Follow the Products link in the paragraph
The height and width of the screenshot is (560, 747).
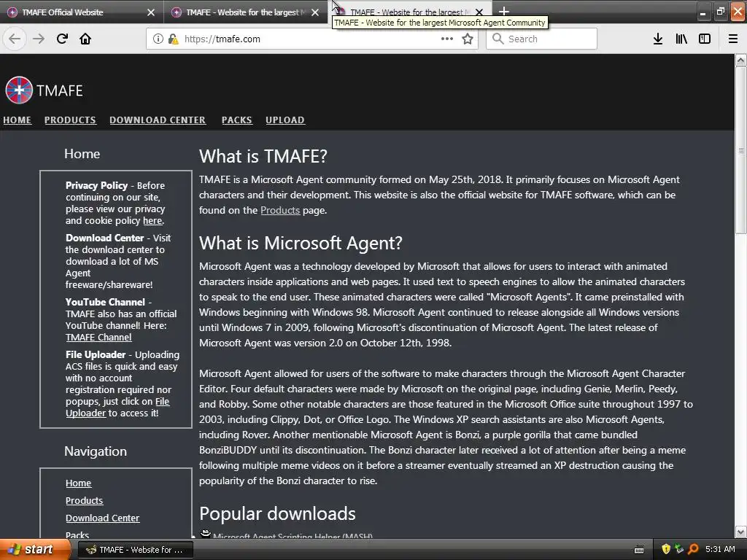(280, 210)
